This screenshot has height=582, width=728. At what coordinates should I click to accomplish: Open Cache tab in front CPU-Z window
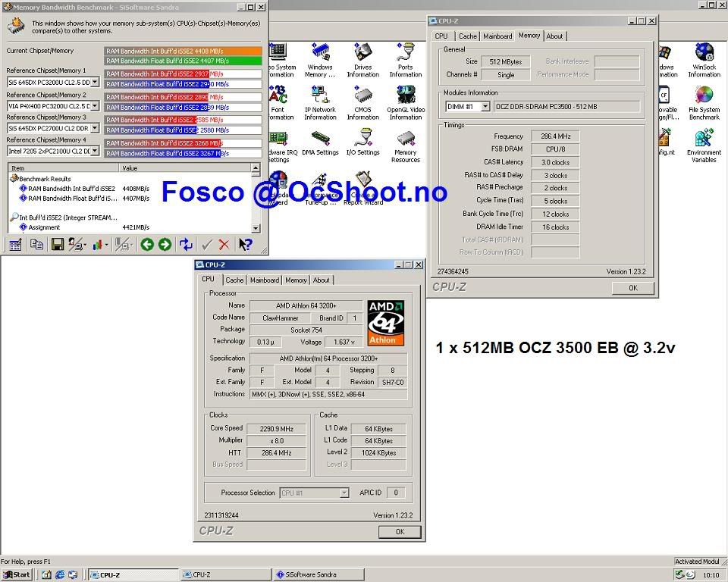234,280
